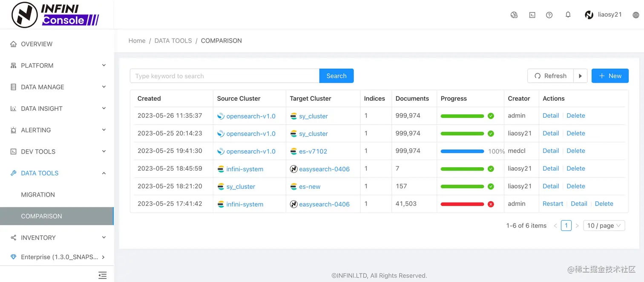
Task: Collapse the sidebar with the fold icon
Action: pyautogui.click(x=102, y=275)
